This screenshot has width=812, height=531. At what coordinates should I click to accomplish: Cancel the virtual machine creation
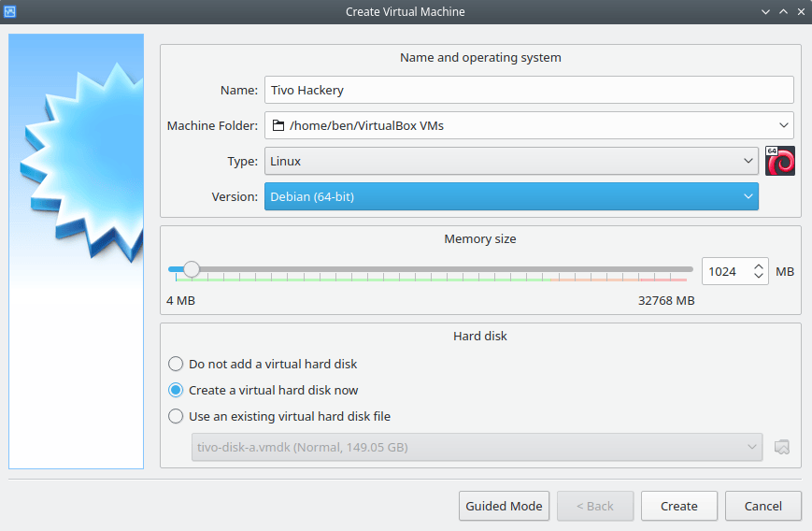(762, 506)
